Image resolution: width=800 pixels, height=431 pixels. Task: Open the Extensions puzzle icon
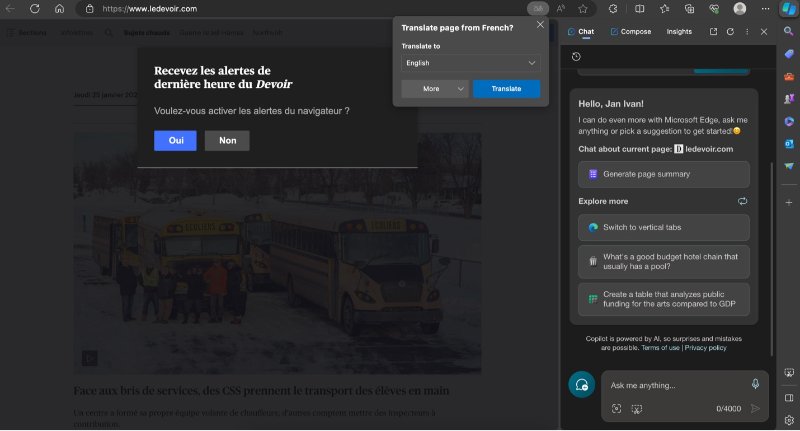pos(613,9)
